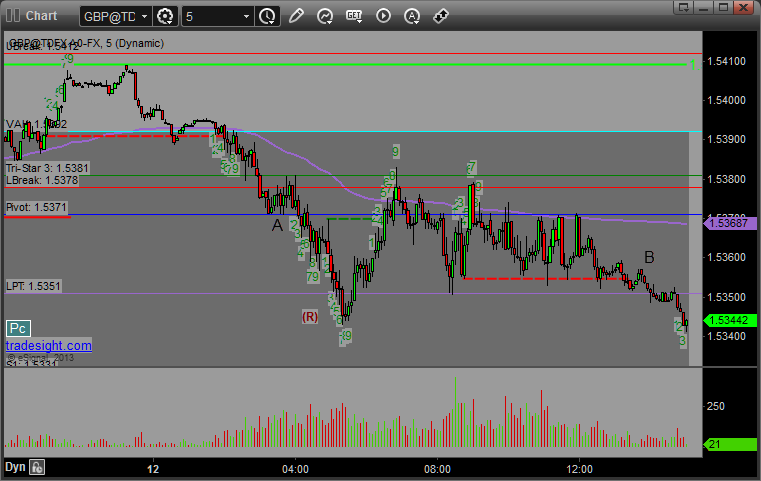Open chart settings gear menu

[x=165, y=17]
